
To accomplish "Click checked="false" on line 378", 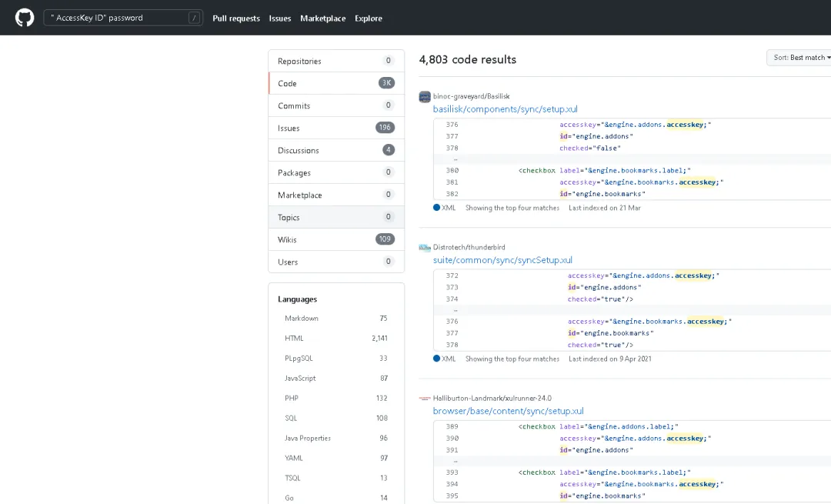I will click(590, 148).
